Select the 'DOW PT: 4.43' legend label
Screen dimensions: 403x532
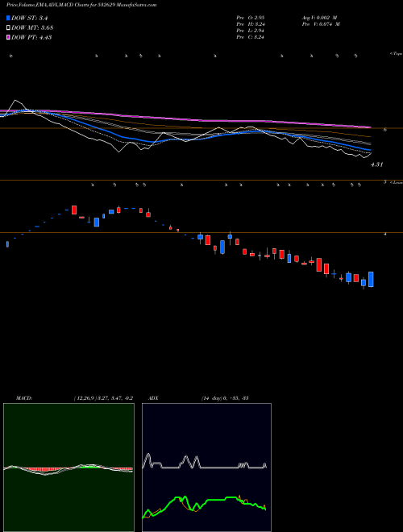[31, 37]
